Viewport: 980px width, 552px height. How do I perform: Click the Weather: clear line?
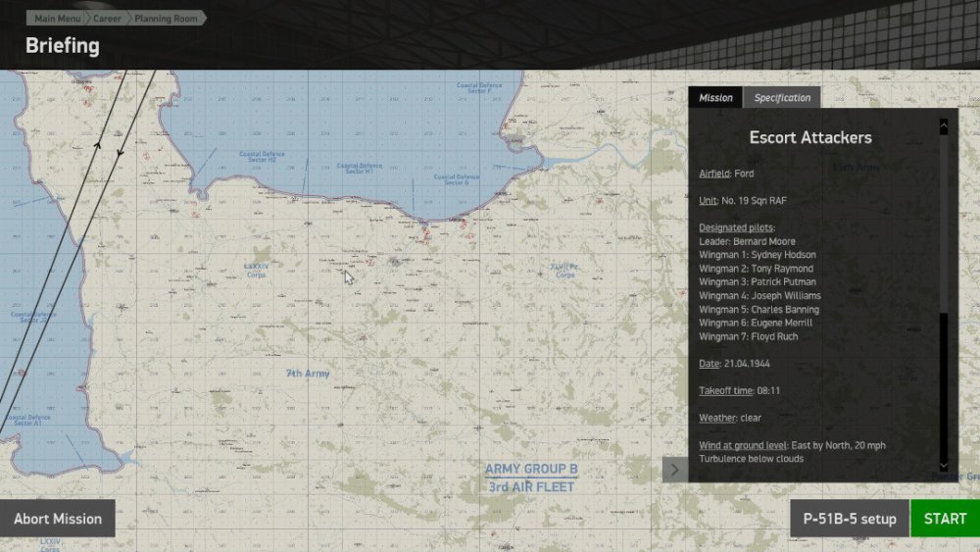[x=730, y=418]
